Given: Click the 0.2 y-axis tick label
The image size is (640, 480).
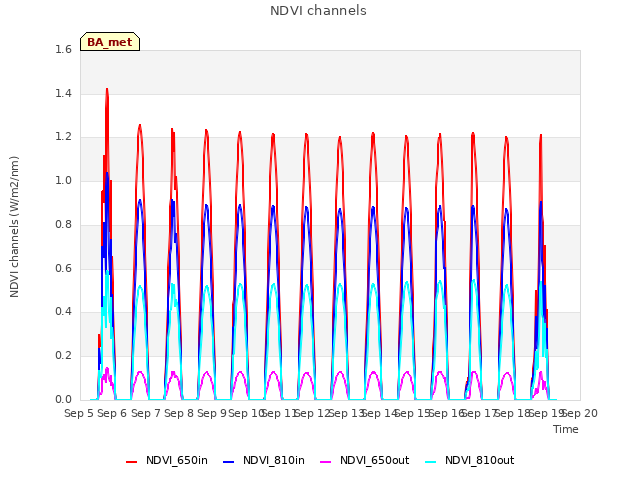Looking at the screenshot, I should click(x=64, y=356).
